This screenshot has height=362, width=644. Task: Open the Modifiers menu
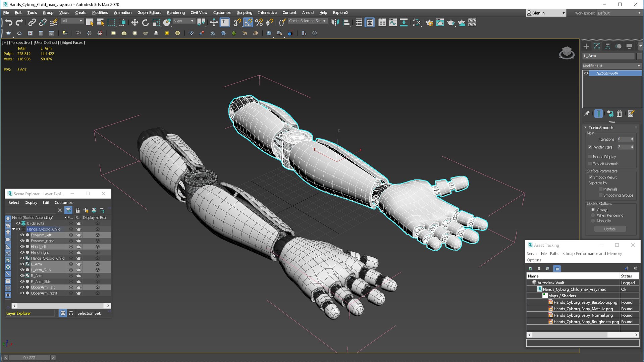[x=100, y=12]
